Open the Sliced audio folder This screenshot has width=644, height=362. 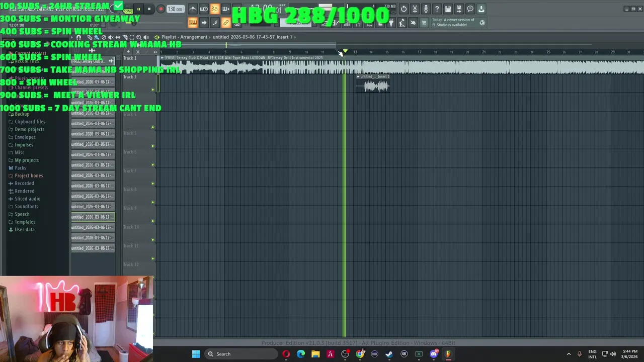[x=28, y=199]
